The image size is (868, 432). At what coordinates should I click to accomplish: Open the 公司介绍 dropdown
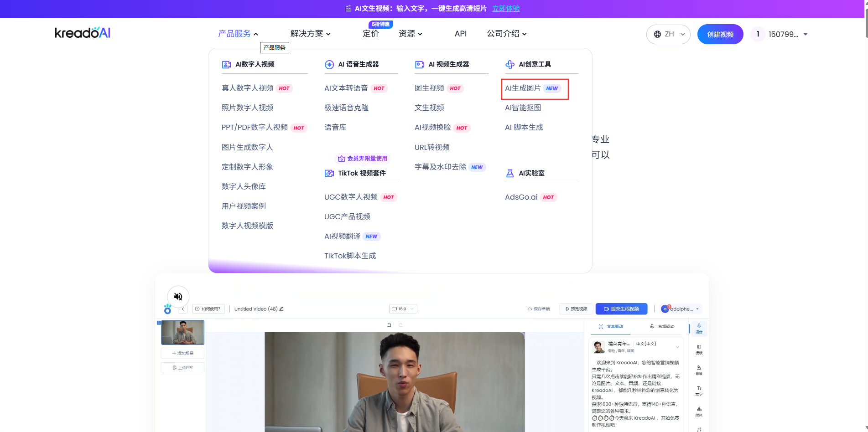[x=506, y=34]
